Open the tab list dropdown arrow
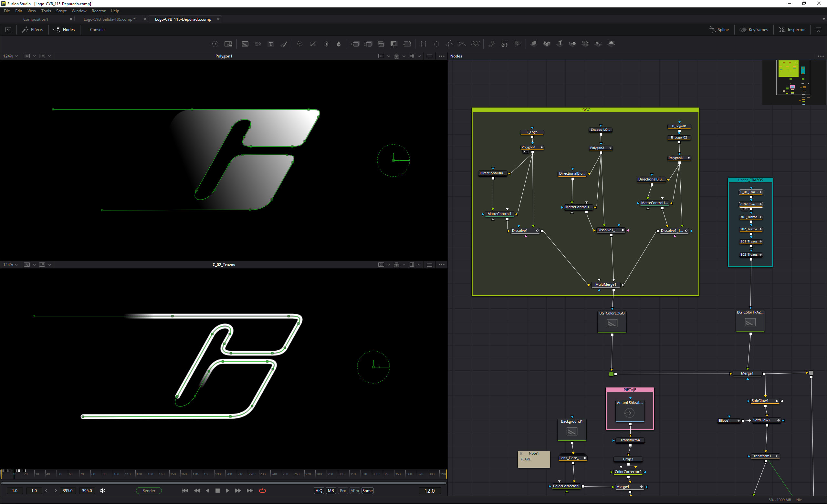 point(824,19)
